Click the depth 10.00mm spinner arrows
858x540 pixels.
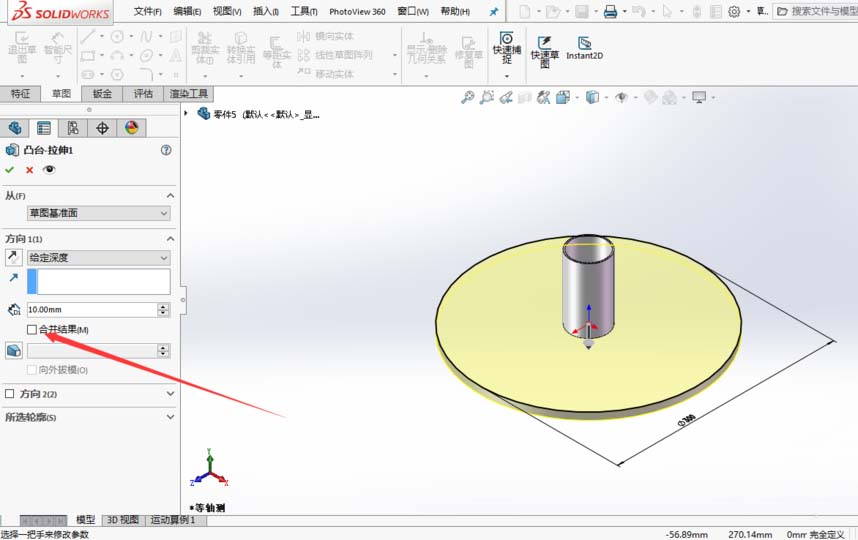click(163, 310)
